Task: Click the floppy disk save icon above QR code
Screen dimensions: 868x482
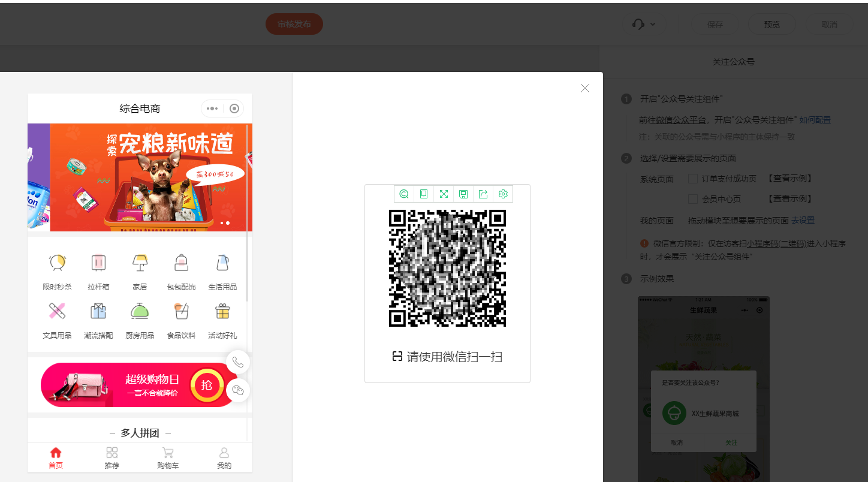Action: pyautogui.click(x=463, y=194)
